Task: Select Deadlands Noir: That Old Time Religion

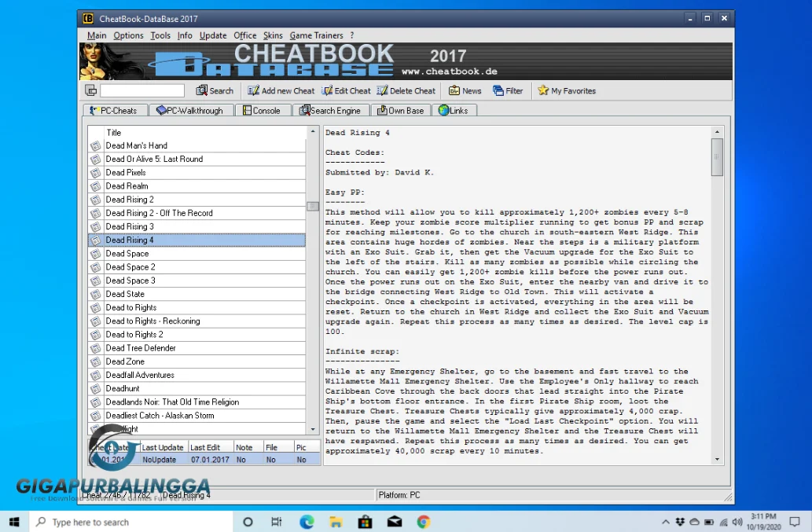Action: 197,402
